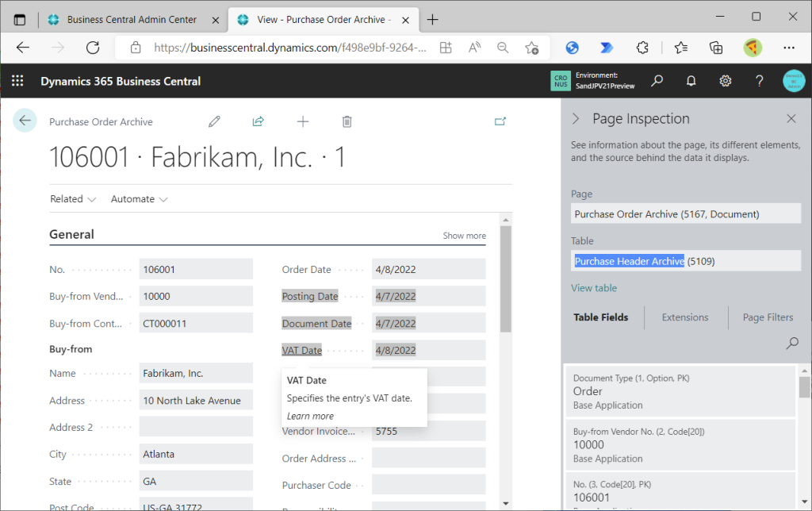Click Learn more in VAT Date tooltip
This screenshot has width=812, height=511.
pos(310,416)
